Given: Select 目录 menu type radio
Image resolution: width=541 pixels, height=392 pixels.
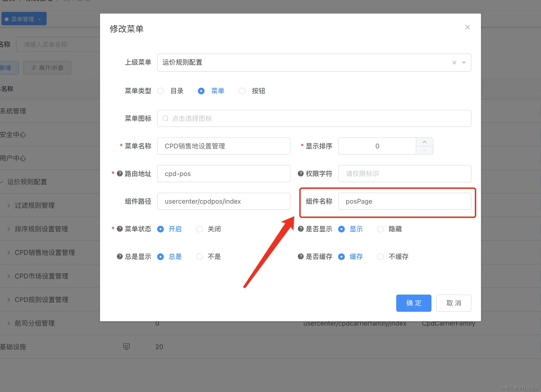Looking at the screenshot, I should tap(160, 91).
